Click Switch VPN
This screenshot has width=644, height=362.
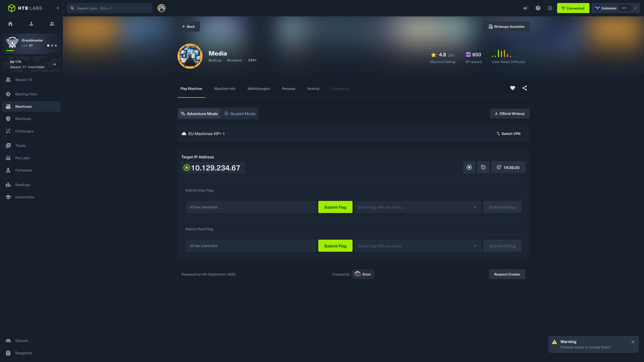click(x=508, y=134)
